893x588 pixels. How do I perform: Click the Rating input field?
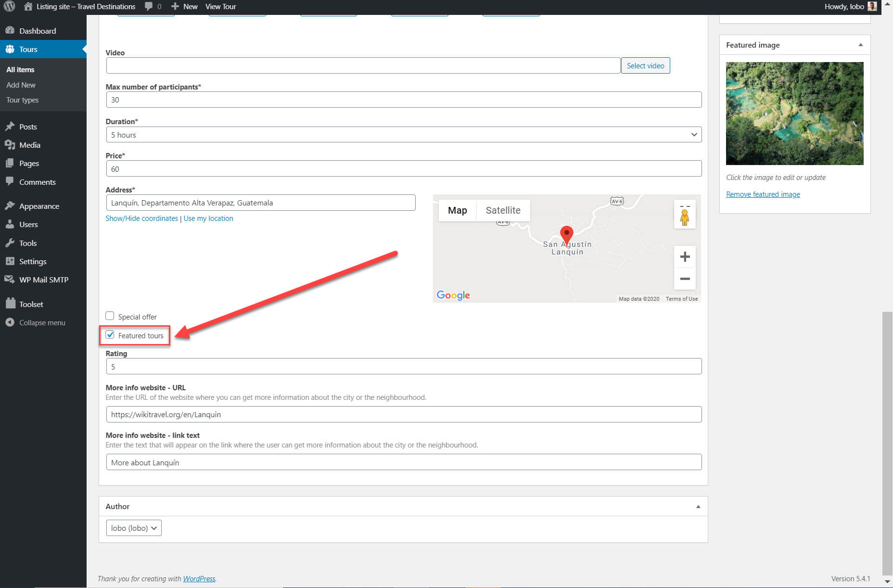(404, 367)
